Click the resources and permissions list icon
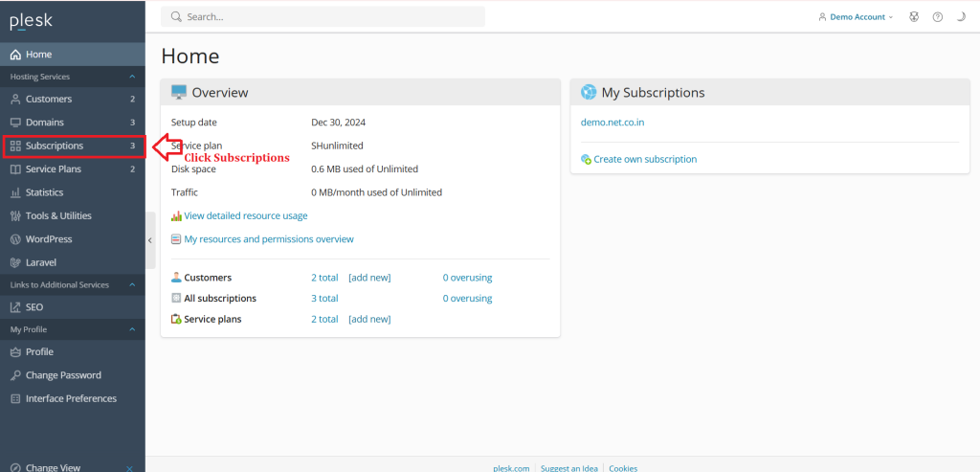980x472 pixels. [176, 238]
